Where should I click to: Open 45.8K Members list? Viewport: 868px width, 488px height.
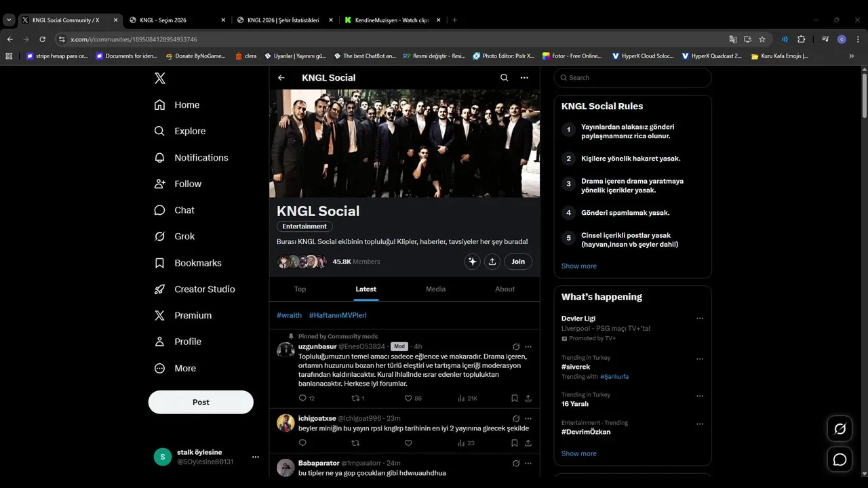click(356, 262)
